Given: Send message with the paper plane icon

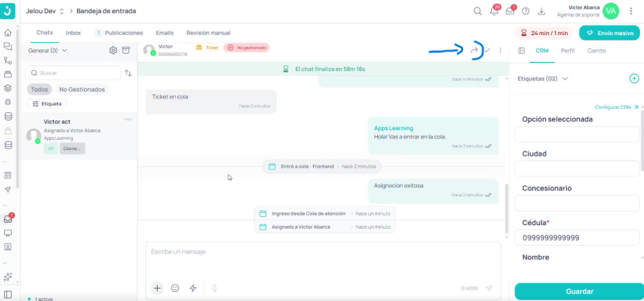Looking at the screenshot, I should [489, 288].
